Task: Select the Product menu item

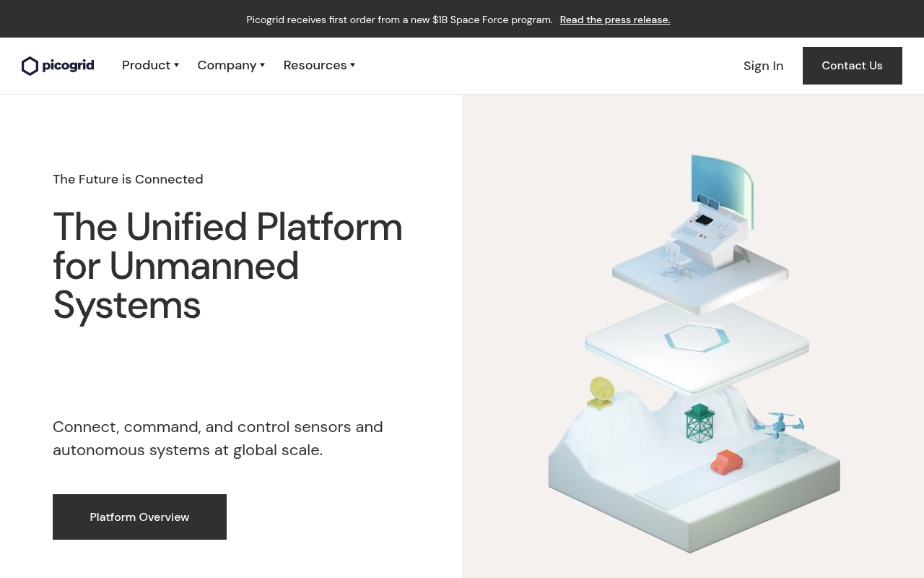Action: 144,65
